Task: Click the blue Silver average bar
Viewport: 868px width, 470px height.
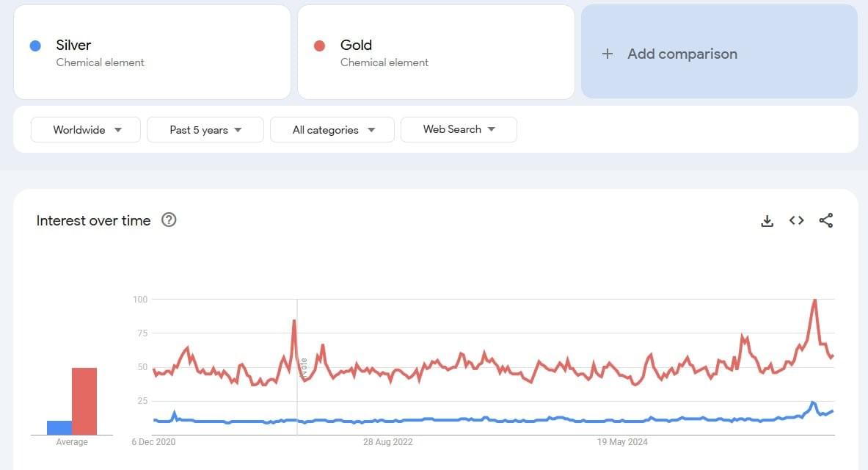Action: (x=59, y=427)
